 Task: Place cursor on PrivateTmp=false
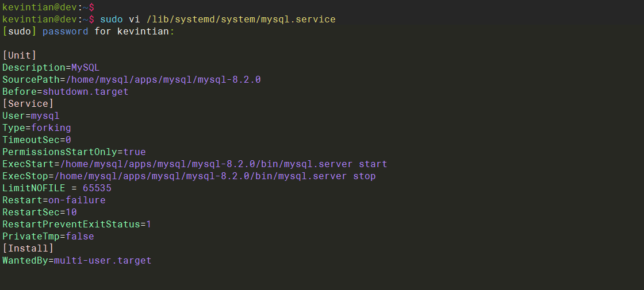tap(48, 236)
